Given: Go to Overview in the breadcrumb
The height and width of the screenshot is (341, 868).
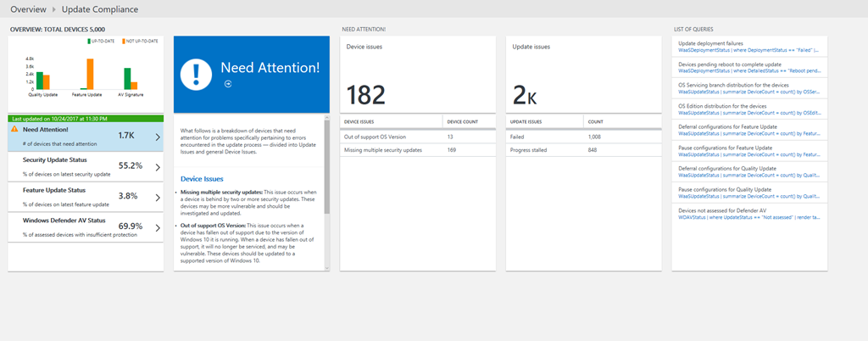Looking at the screenshot, I should [x=28, y=9].
